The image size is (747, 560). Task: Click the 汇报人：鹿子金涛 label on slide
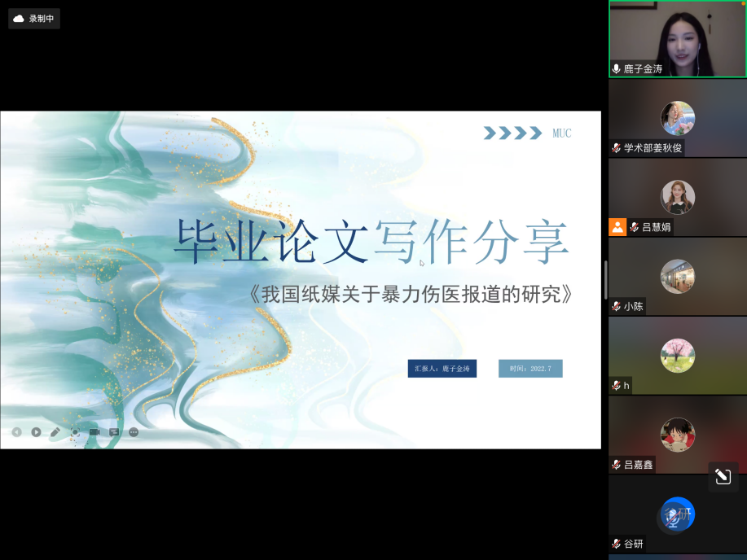442,369
